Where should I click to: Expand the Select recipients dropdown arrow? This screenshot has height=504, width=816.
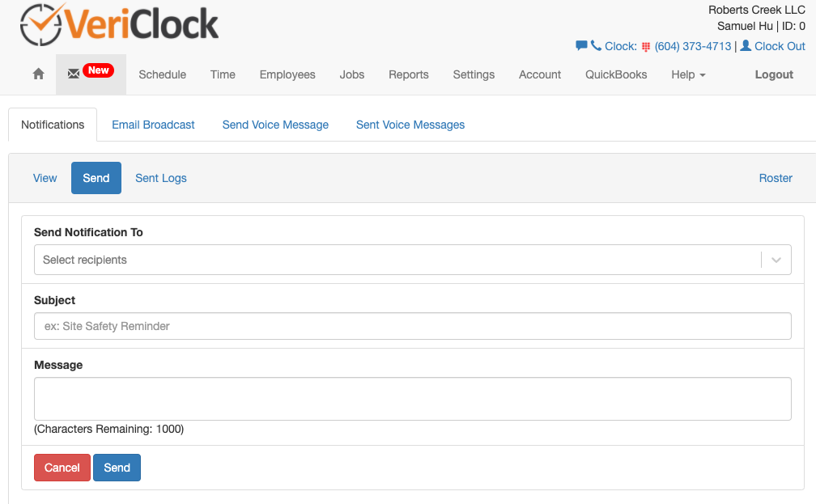point(776,259)
